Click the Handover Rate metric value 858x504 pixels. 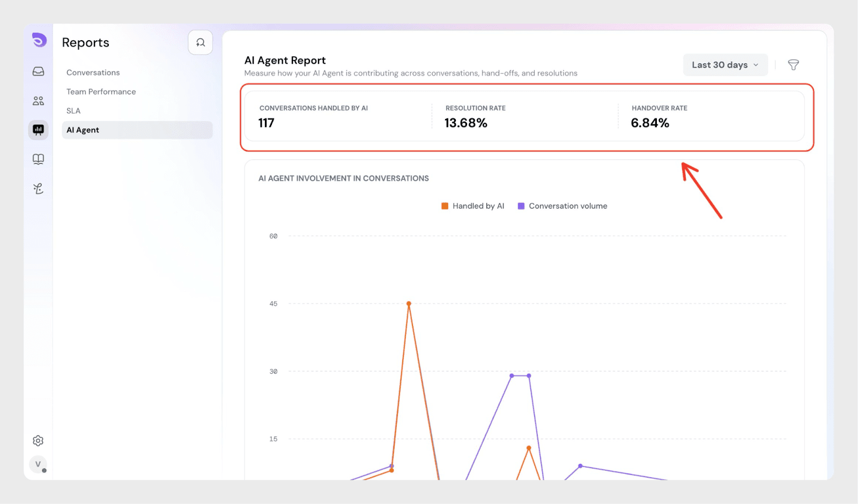click(650, 123)
